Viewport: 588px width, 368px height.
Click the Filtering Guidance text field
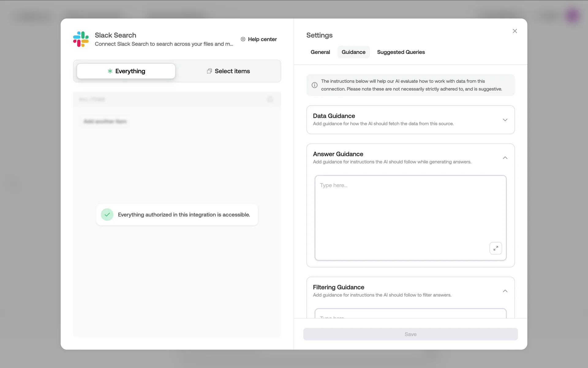410,314
